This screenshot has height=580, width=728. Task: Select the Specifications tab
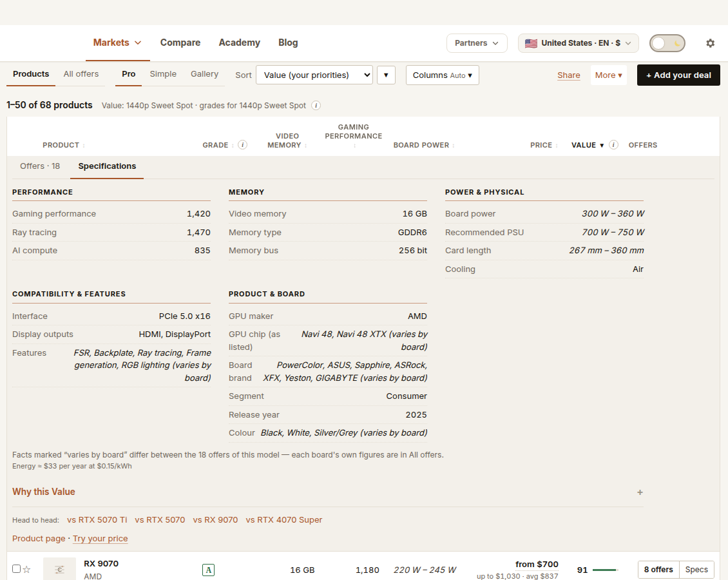click(107, 166)
